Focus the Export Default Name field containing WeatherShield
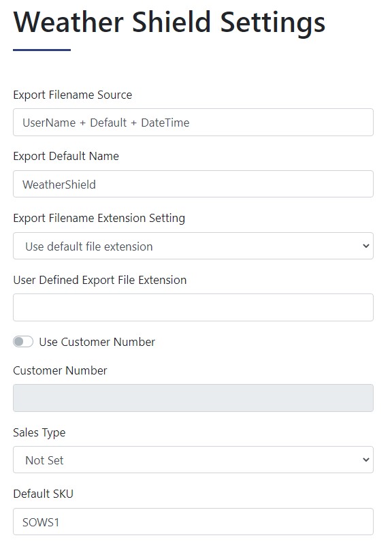Viewport: 392px width, 542px height. click(x=193, y=184)
